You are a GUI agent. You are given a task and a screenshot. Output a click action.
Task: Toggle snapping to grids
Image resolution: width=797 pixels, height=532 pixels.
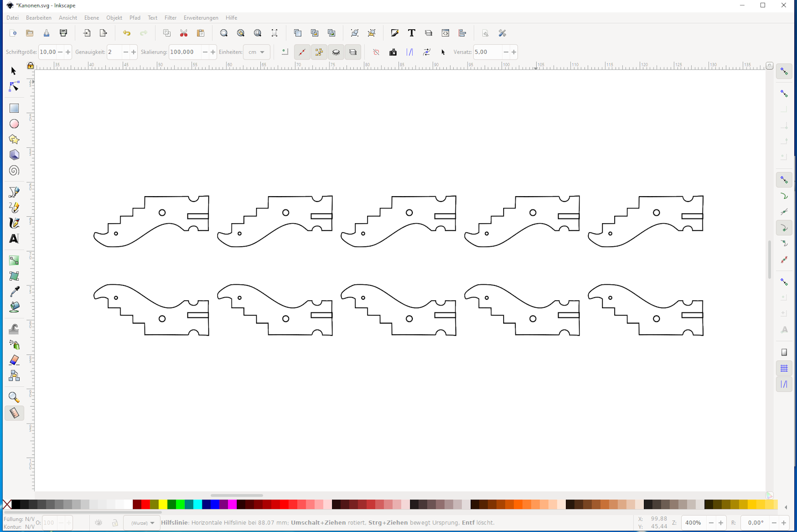click(x=784, y=368)
